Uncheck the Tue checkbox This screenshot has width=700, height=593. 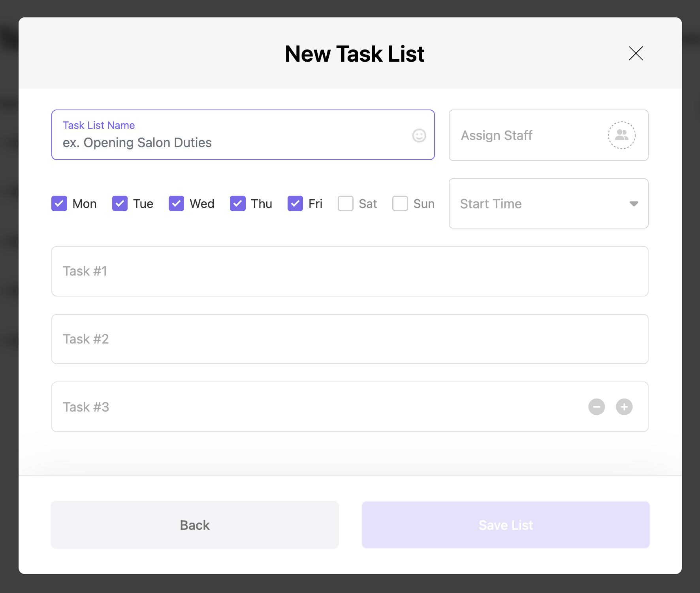point(120,204)
